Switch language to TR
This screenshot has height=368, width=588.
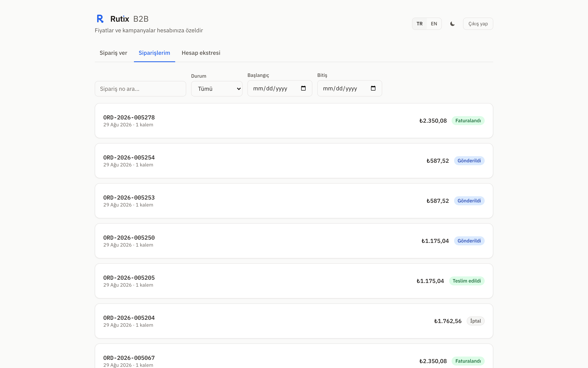(x=419, y=24)
